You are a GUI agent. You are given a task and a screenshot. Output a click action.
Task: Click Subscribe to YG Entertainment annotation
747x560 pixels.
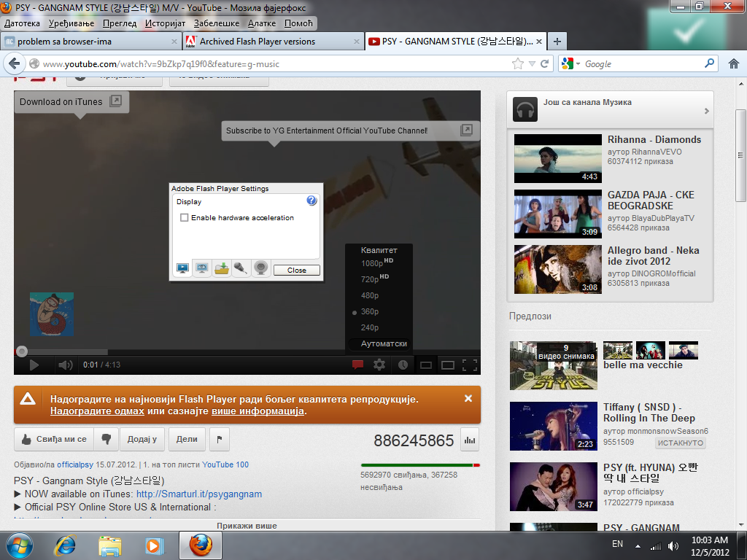(350, 131)
